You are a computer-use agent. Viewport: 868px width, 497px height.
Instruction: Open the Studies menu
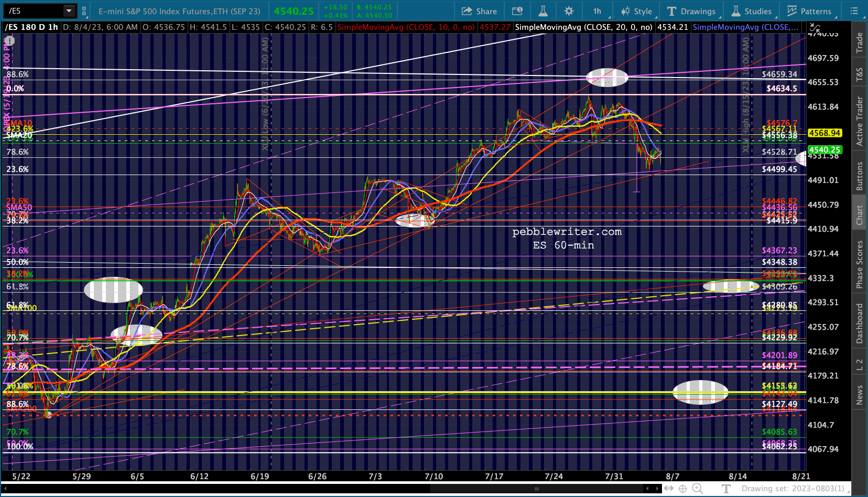[752, 11]
